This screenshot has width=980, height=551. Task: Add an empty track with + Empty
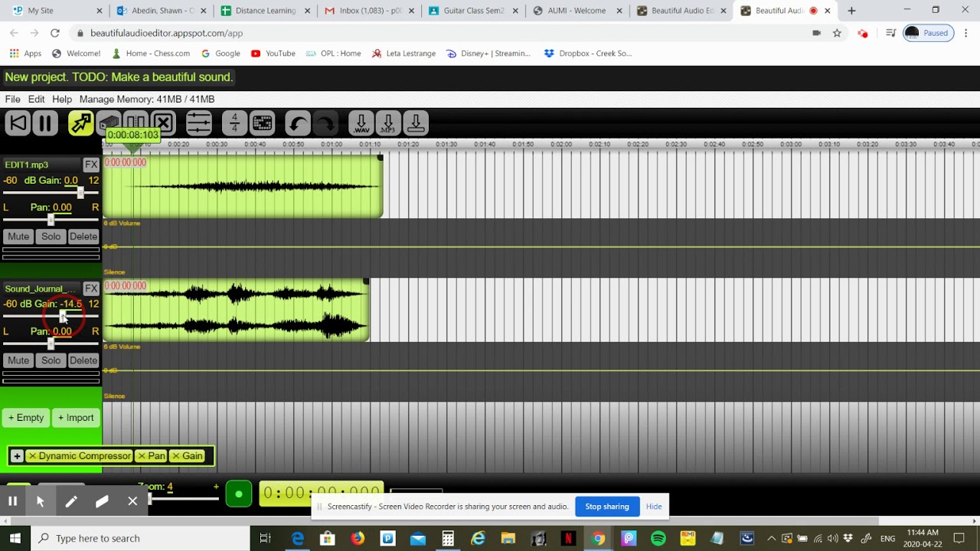tap(26, 418)
